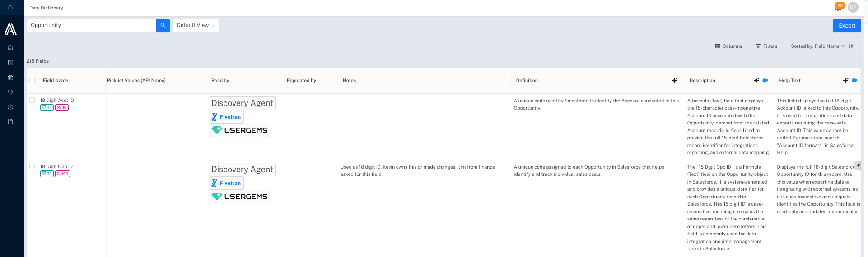
Task: Open the Filters panel
Action: [x=767, y=46]
